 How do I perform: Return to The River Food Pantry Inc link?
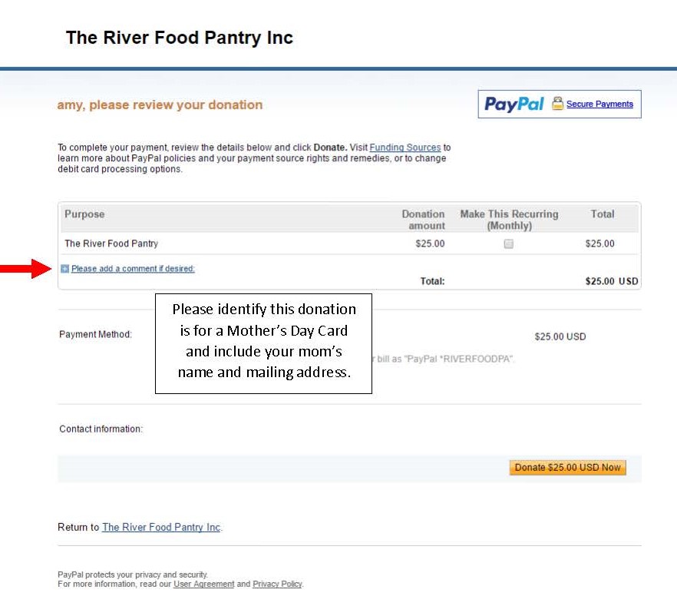pos(161,527)
